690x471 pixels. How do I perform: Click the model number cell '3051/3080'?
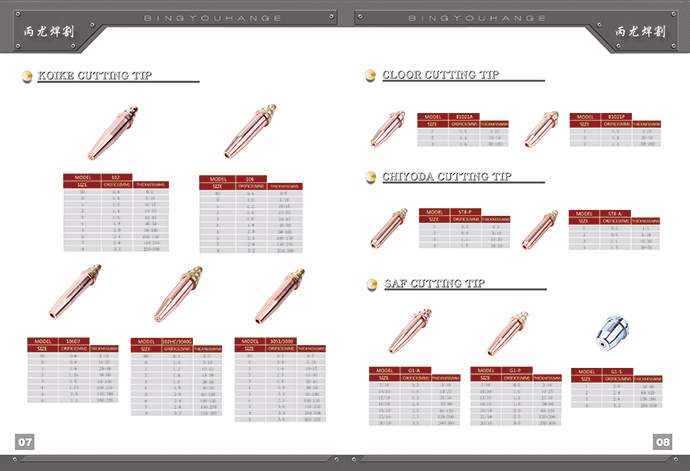pos(281,341)
